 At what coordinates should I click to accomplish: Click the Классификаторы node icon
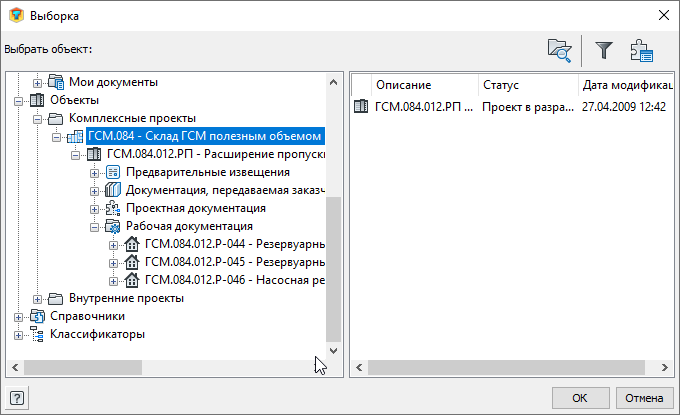pos(37,334)
